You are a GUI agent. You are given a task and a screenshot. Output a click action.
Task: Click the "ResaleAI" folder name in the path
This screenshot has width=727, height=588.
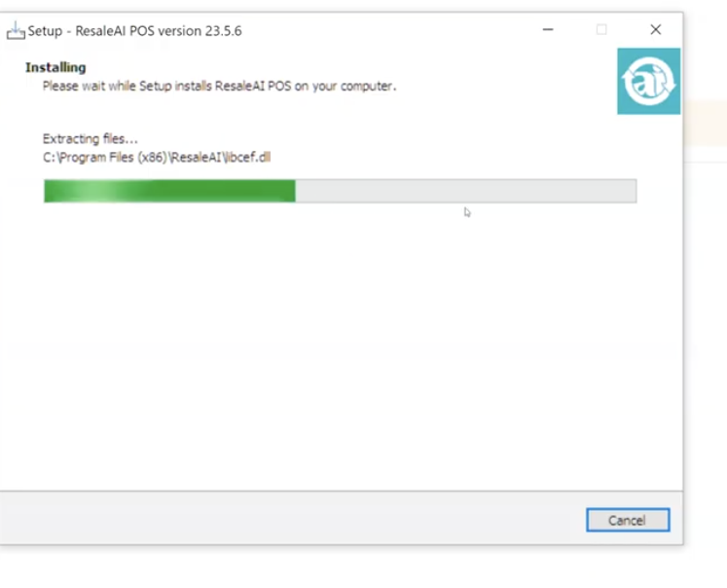pos(197,157)
